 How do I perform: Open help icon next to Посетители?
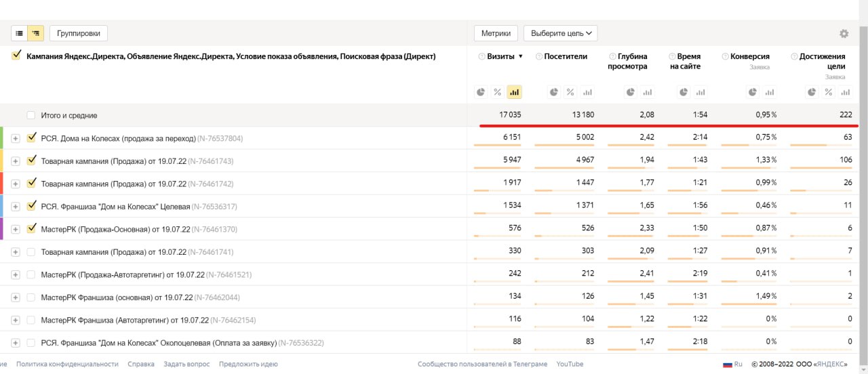[x=538, y=57]
